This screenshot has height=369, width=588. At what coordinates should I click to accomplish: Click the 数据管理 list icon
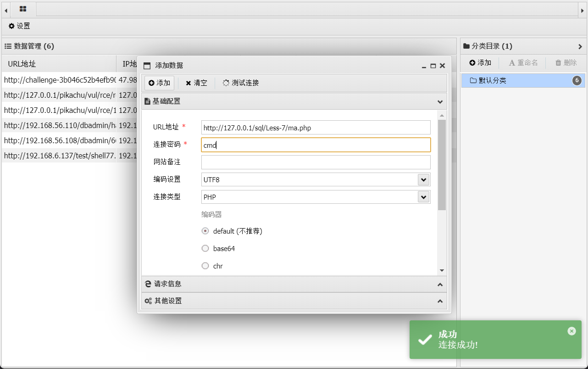coord(8,46)
